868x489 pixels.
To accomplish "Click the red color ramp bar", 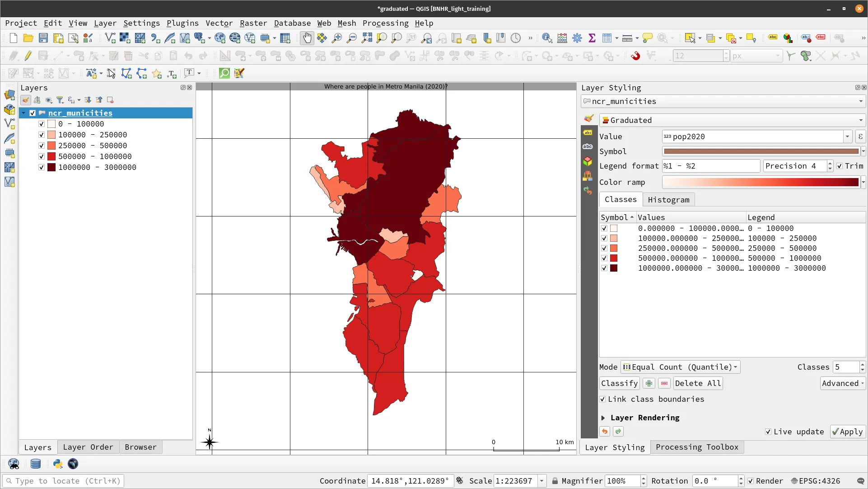I will (x=761, y=182).
